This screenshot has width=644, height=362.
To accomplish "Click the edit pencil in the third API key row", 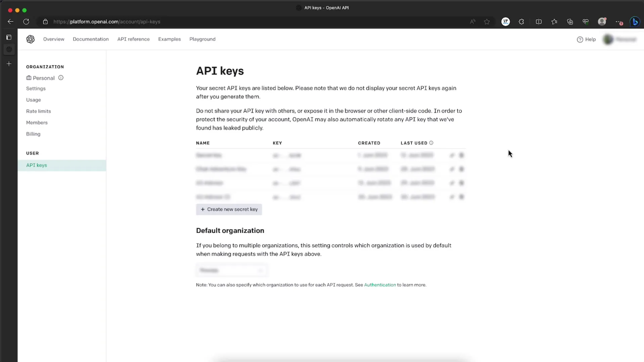I will (452, 183).
